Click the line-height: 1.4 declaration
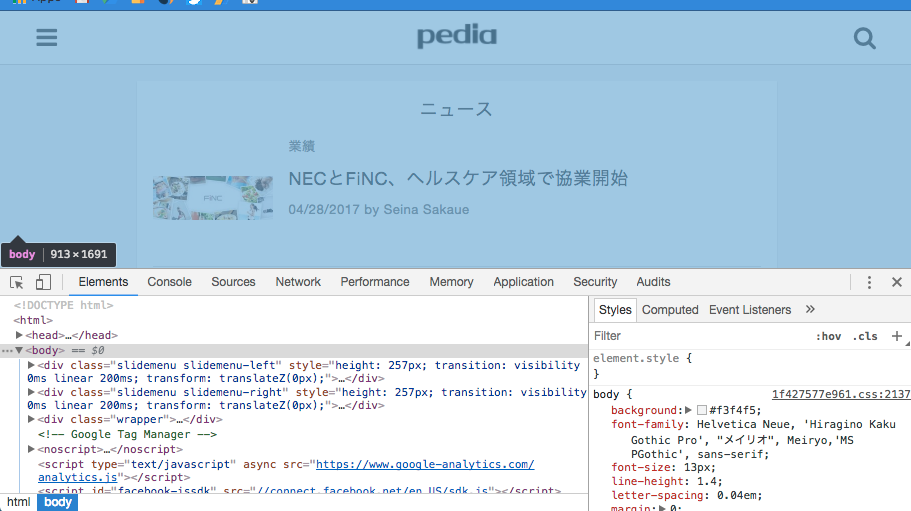The width and height of the screenshot is (911, 511). (x=667, y=481)
